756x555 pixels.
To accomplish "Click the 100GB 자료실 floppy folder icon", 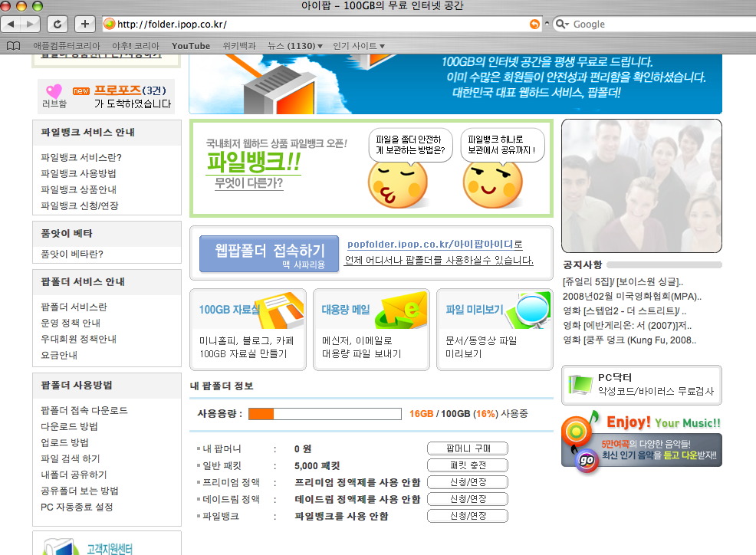I will click(283, 310).
